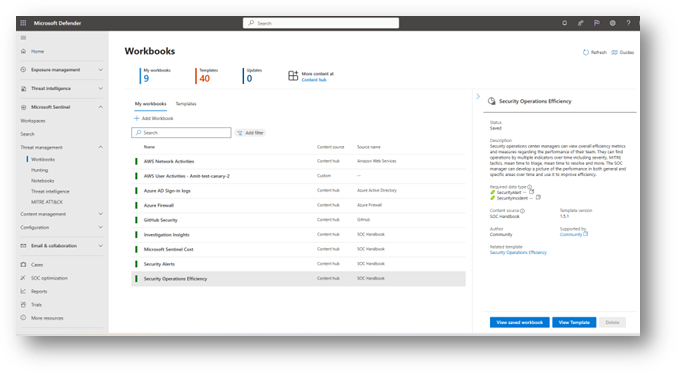Open Notebooks in sidebar
Screen dimensions: 678x374
[42, 181]
